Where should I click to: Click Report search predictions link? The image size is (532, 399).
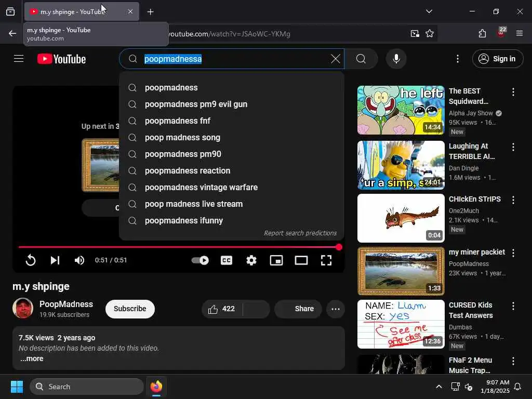300,233
